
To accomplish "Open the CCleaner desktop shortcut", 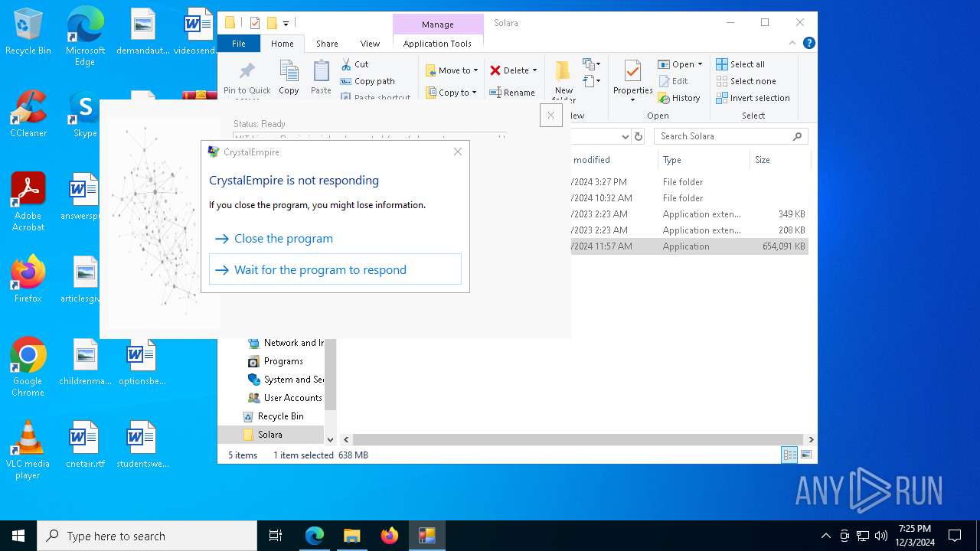I will pyautogui.click(x=28, y=114).
